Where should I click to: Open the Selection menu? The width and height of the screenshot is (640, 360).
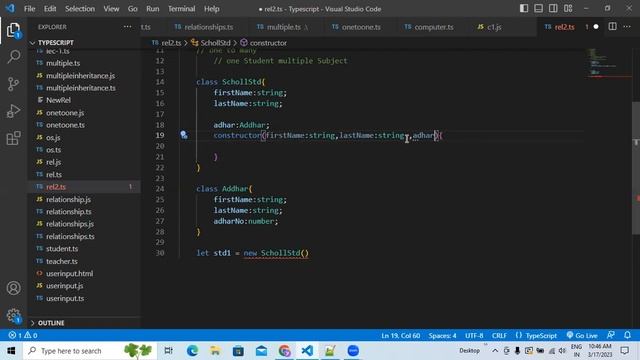(x=80, y=9)
